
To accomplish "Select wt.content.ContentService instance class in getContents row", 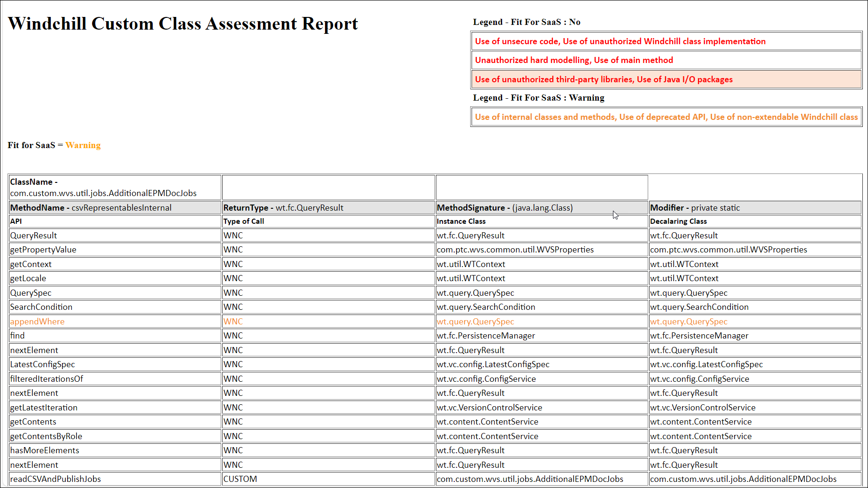I will [x=542, y=422].
